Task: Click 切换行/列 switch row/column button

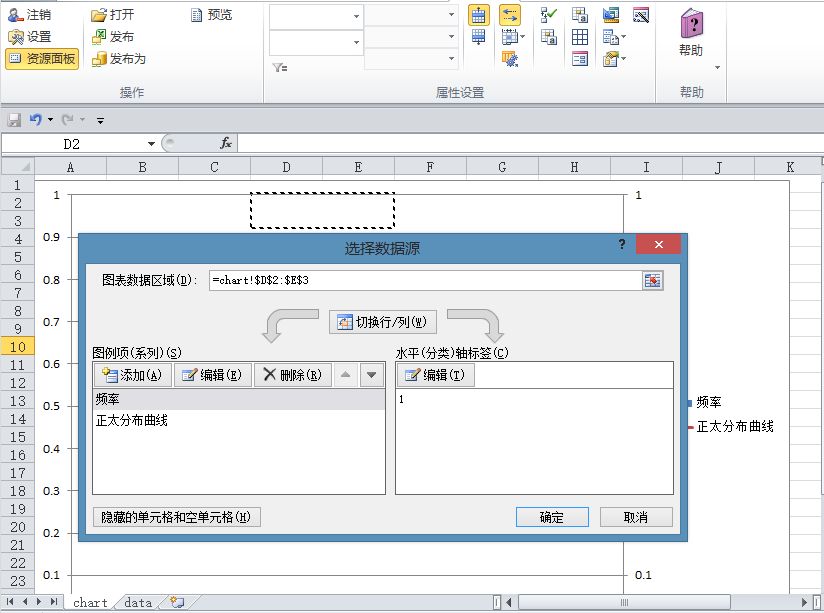Action: [x=383, y=322]
